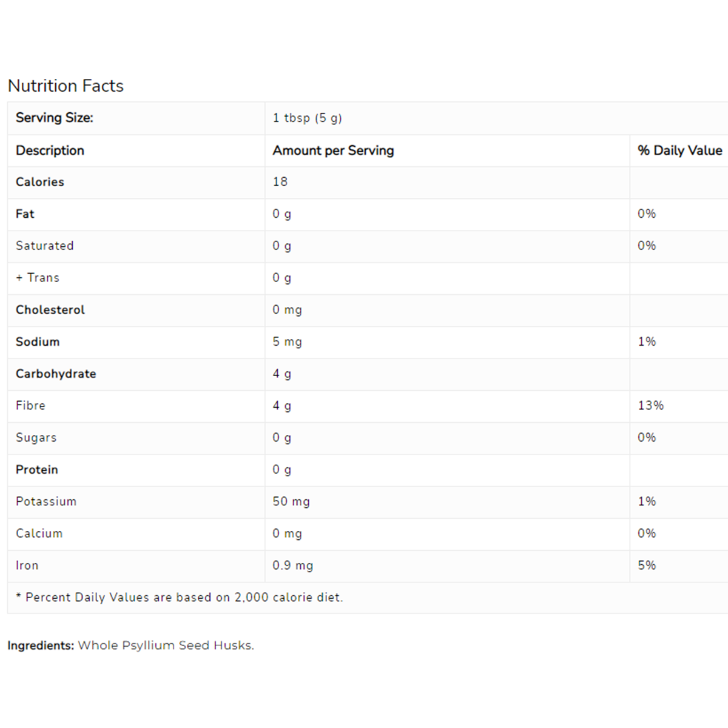Click the % Daily Value column header
The width and height of the screenshot is (728, 728).
click(679, 150)
